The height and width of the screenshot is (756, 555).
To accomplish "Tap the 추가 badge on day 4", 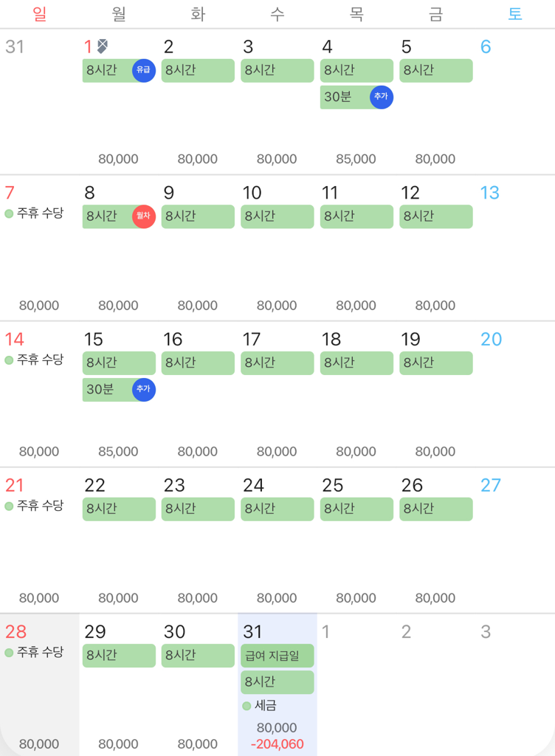I will point(382,97).
